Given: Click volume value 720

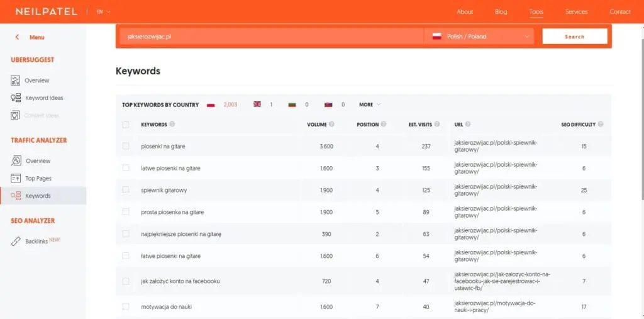Looking at the screenshot, I should (327, 281).
